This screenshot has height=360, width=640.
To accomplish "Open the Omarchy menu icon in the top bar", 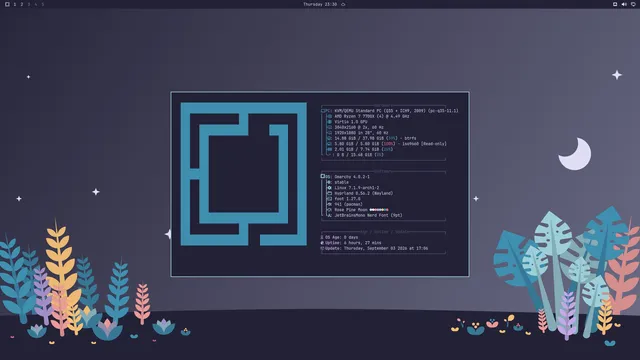I will 7,4.
